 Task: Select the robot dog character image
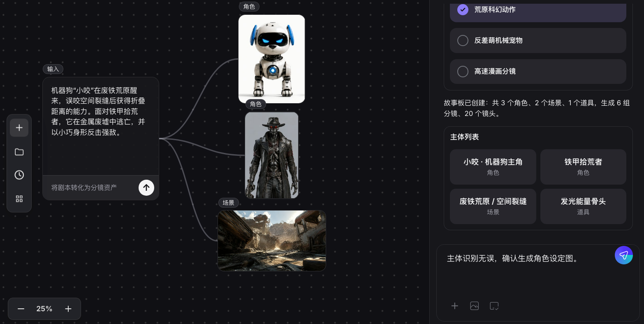coord(272,59)
